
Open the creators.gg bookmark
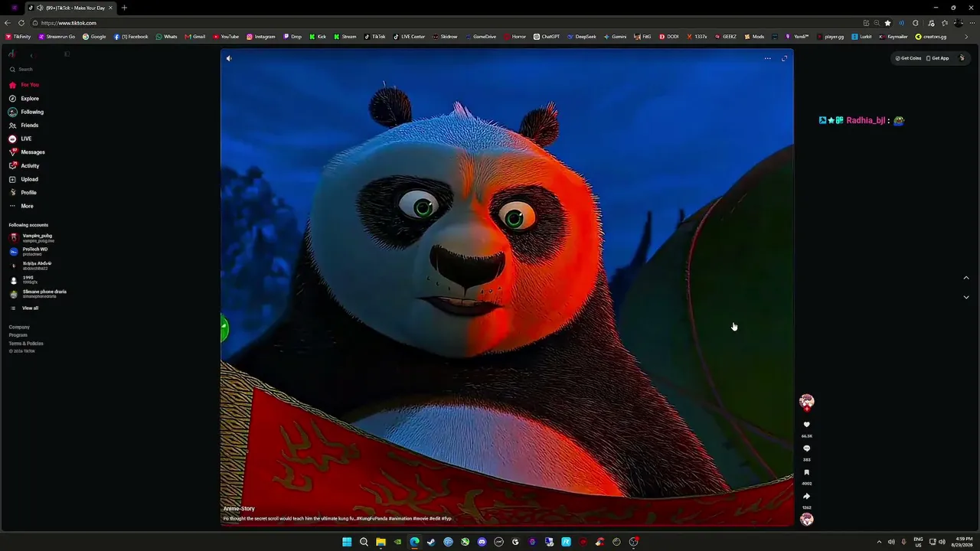[x=931, y=37]
